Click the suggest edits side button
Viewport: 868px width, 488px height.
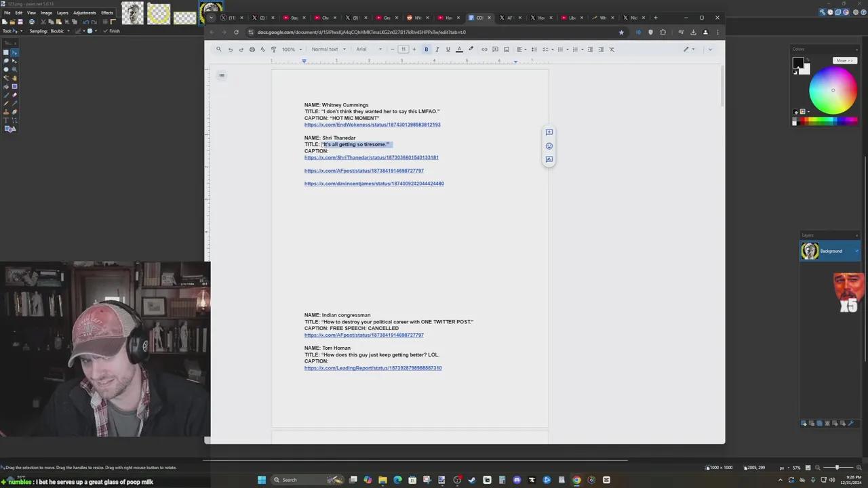point(549,159)
